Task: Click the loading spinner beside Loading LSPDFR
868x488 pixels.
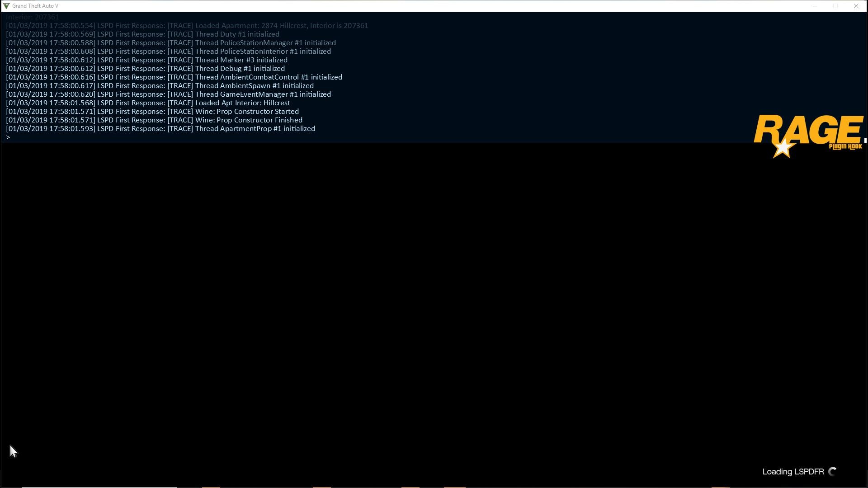Action: tap(833, 472)
